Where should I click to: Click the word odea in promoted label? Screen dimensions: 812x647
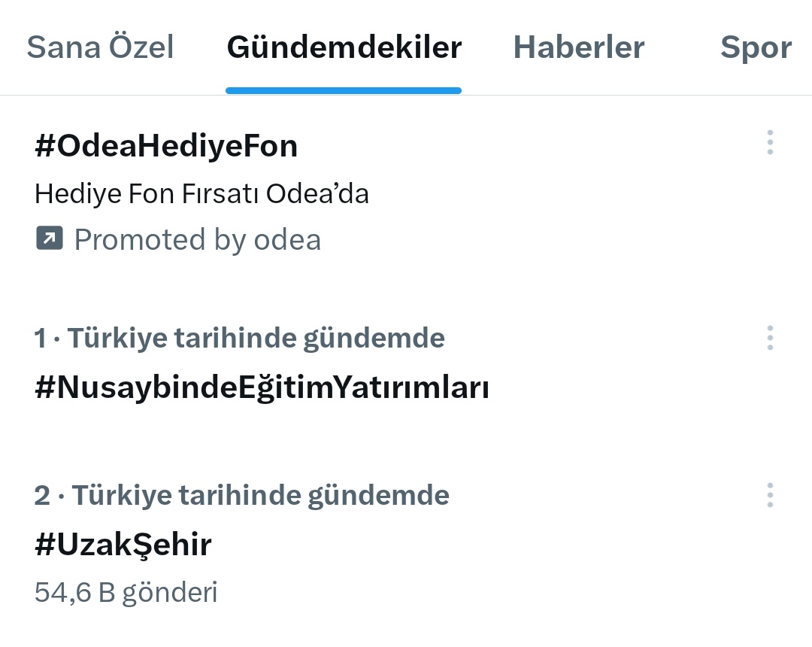[287, 240]
